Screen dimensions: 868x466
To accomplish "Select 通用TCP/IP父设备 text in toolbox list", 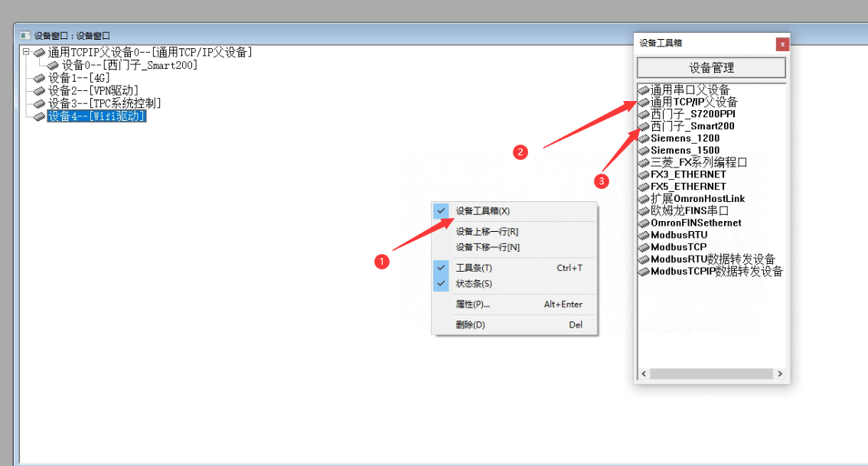I will (694, 102).
